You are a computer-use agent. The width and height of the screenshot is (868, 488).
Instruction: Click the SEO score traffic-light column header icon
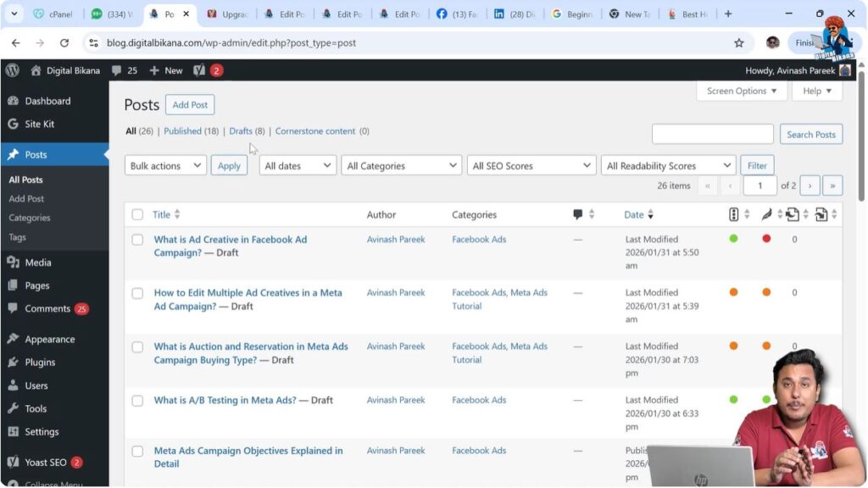coord(734,214)
